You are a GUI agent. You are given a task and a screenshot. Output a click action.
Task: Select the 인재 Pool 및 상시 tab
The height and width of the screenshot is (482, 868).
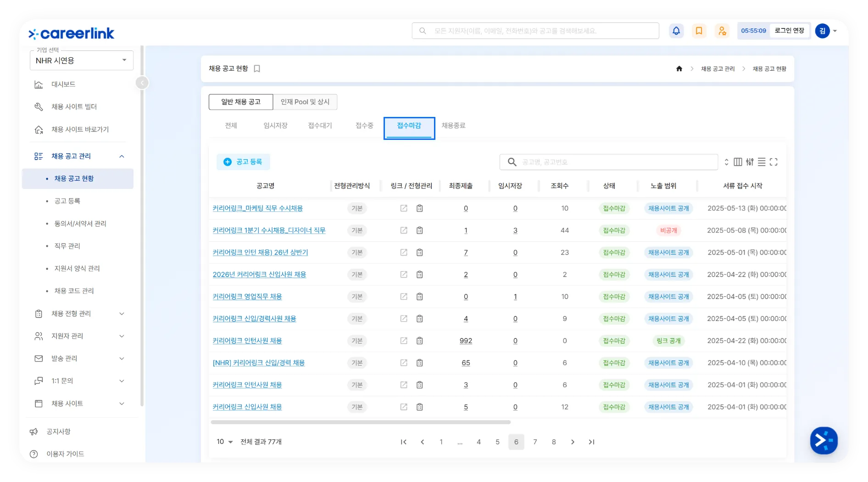point(305,102)
